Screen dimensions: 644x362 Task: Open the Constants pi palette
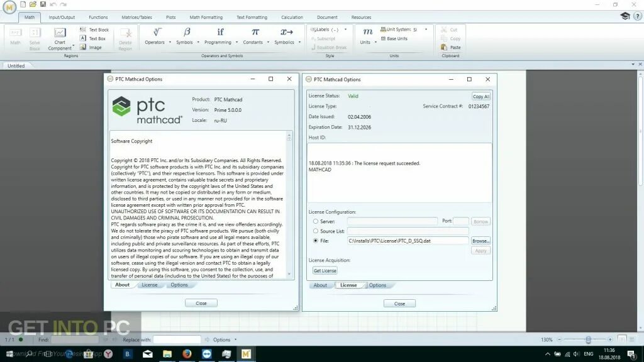(253, 36)
